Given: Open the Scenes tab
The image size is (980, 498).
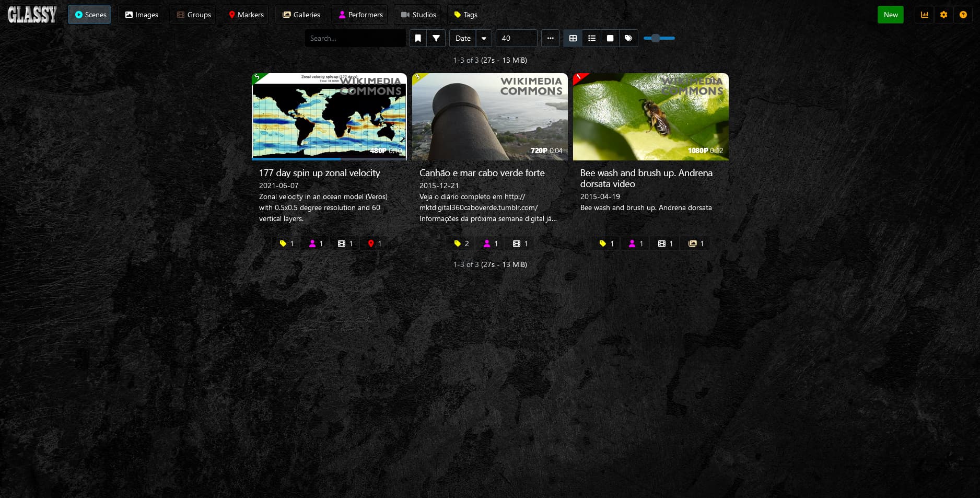Looking at the screenshot, I should click(89, 15).
